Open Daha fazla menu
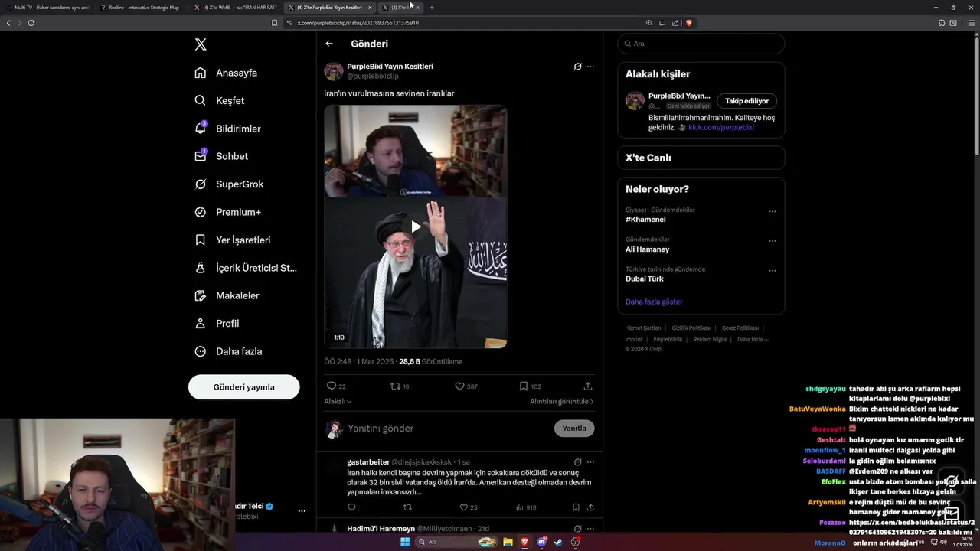 point(228,351)
